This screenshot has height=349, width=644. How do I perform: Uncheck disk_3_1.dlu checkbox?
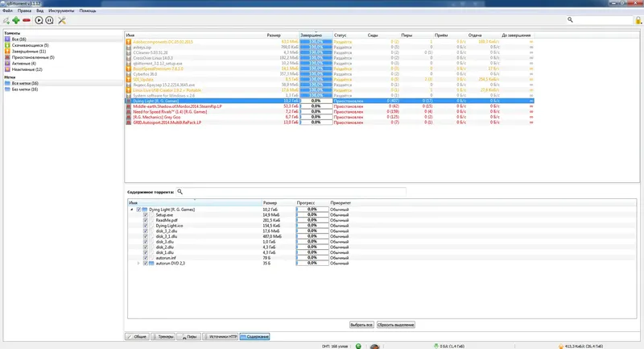click(x=146, y=236)
